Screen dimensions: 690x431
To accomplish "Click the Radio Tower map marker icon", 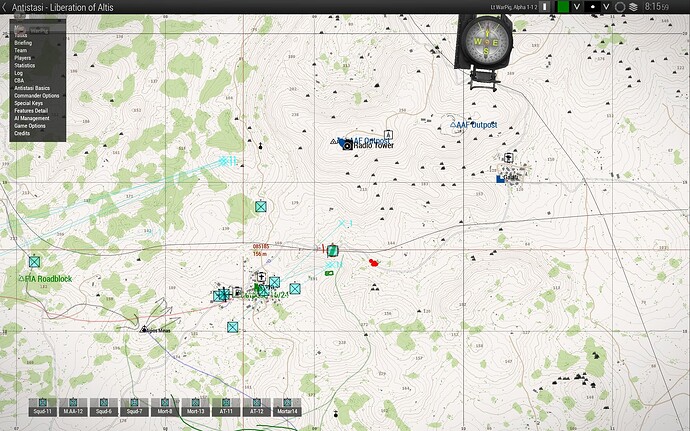I will (x=348, y=146).
